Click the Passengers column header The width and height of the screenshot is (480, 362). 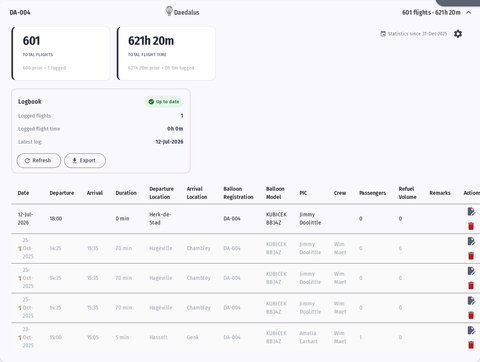point(372,193)
